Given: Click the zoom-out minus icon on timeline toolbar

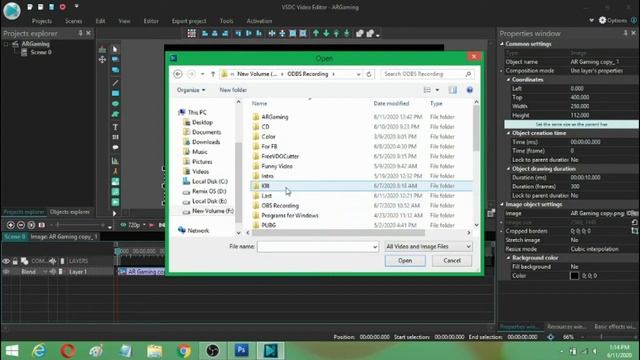Looking at the screenshot, I should (x=21, y=225).
